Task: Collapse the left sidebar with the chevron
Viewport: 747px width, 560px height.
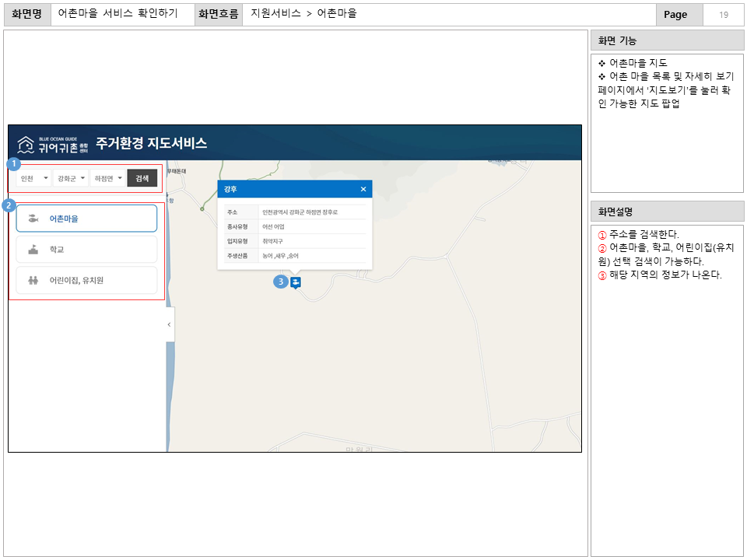Action: coord(170,324)
